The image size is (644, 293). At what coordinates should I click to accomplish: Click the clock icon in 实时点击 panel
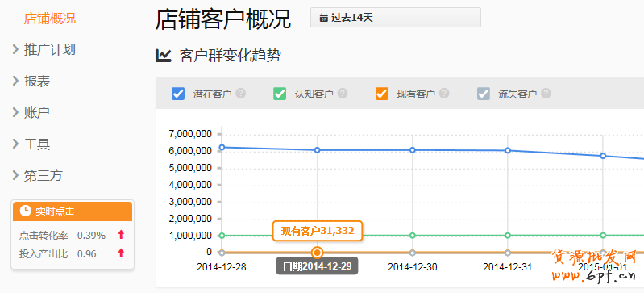point(26,211)
